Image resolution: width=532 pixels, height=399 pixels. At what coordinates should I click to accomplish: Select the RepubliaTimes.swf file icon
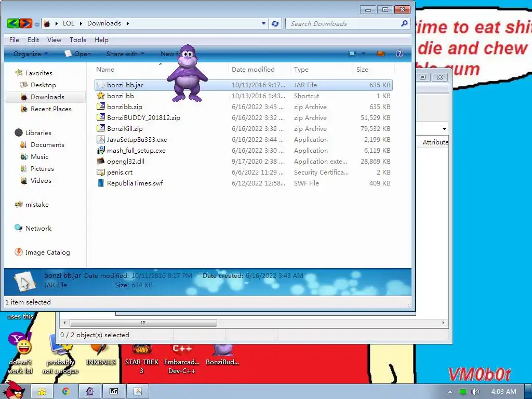coord(101,183)
